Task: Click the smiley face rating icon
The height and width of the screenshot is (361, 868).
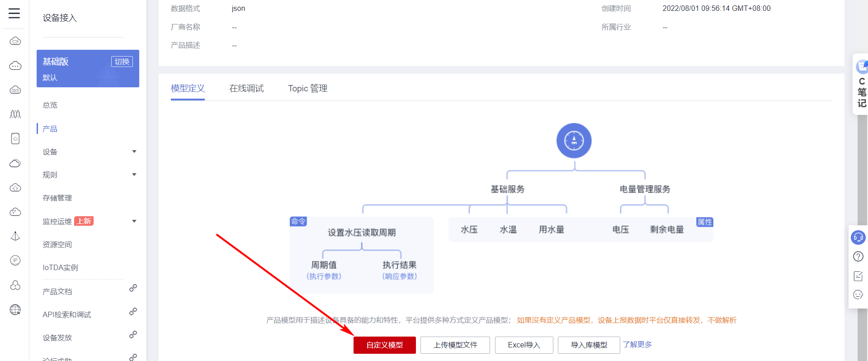Action: (858, 295)
